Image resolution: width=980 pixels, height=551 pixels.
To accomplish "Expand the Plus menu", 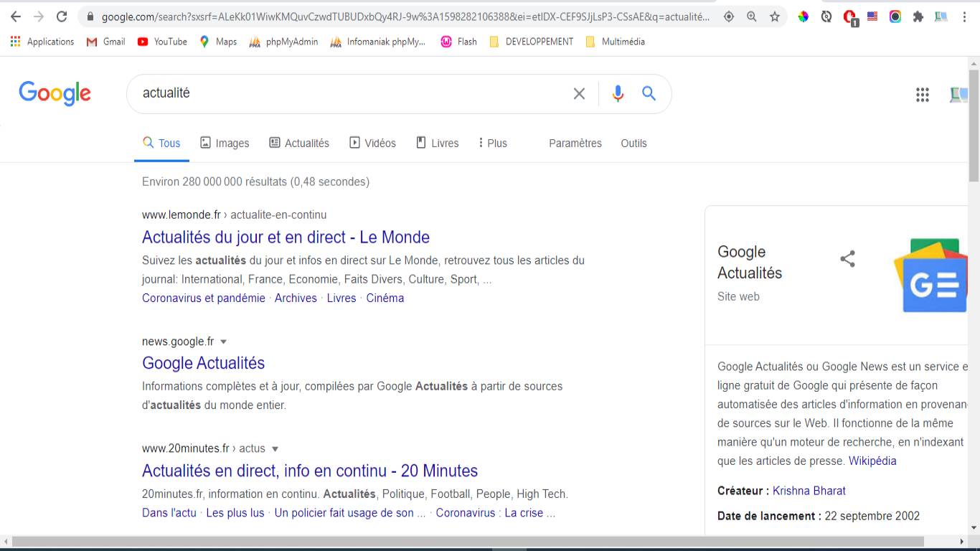I will 493,143.
